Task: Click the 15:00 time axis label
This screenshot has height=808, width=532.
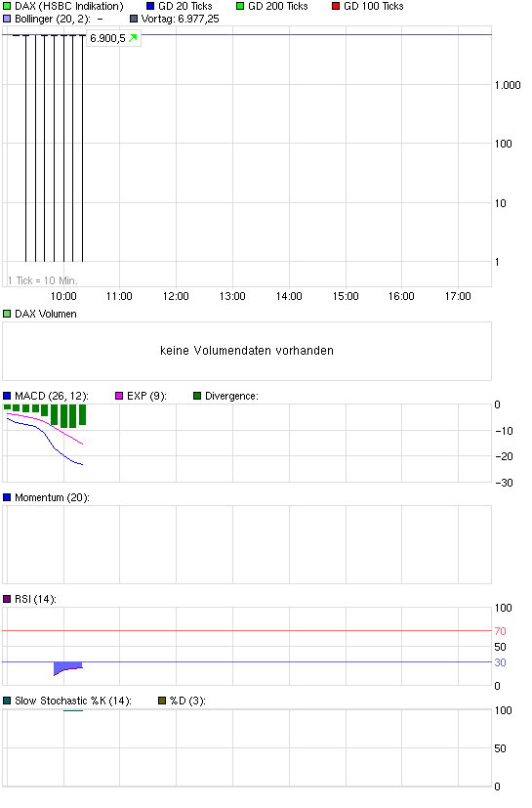Action: [346, 296]
